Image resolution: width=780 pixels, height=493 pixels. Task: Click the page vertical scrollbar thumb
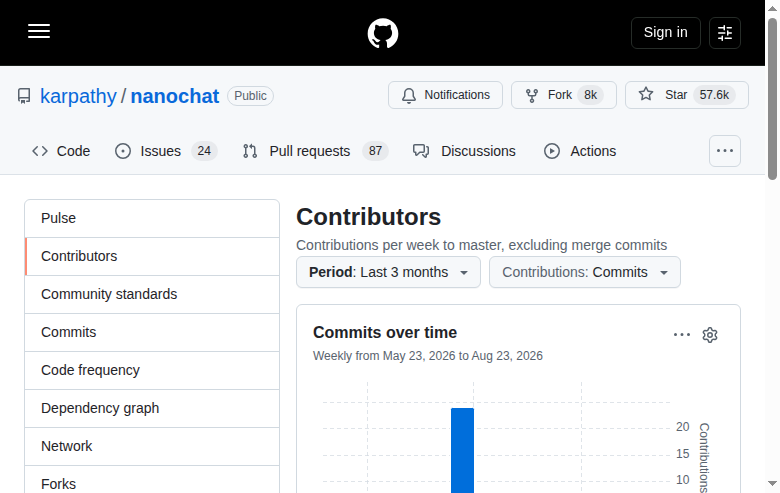pyautogui.click(x=772, y=99)
